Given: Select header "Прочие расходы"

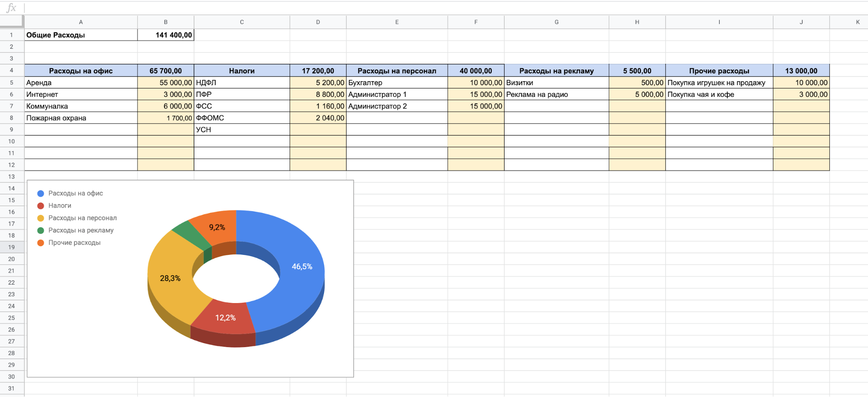Looking at the screenshot, I should (719, 71).
